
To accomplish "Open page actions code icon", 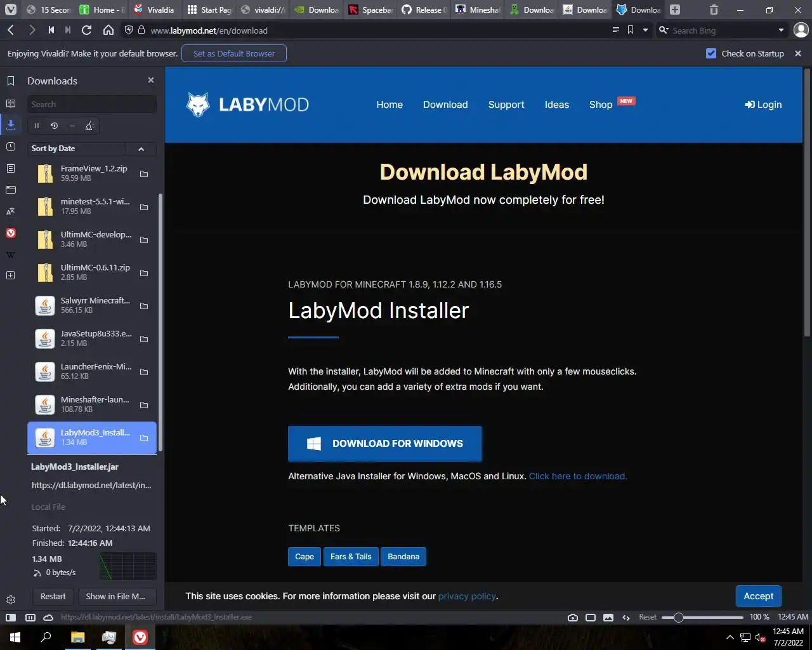I will 626,617.
